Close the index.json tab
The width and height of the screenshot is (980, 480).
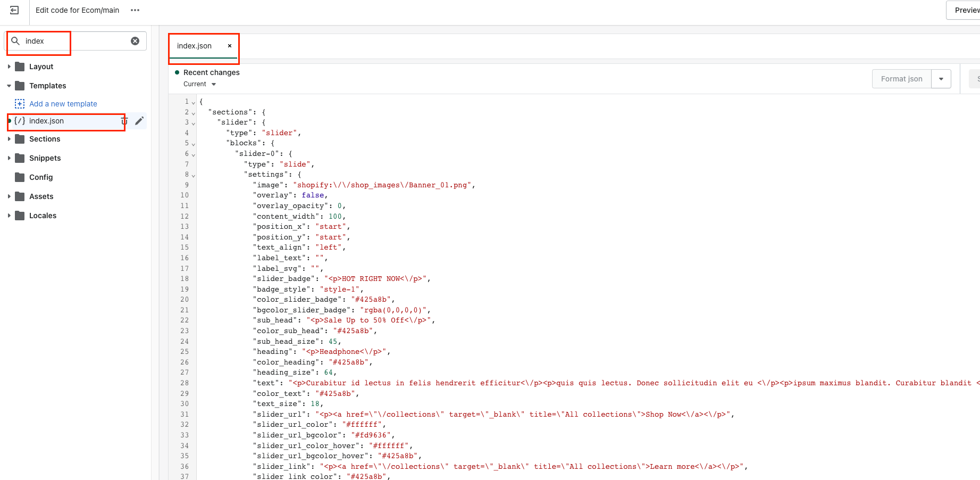(x=230, y=46)
